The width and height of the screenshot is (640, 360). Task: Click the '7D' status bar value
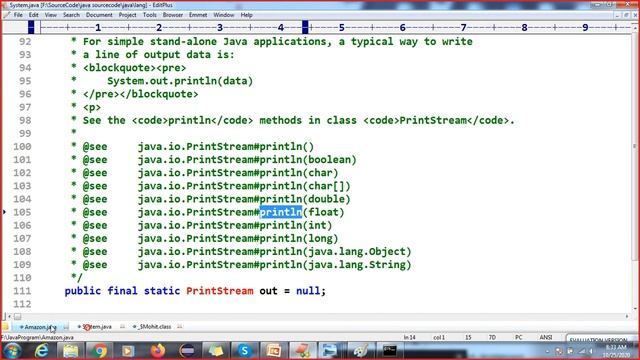(x=492, y=338)
